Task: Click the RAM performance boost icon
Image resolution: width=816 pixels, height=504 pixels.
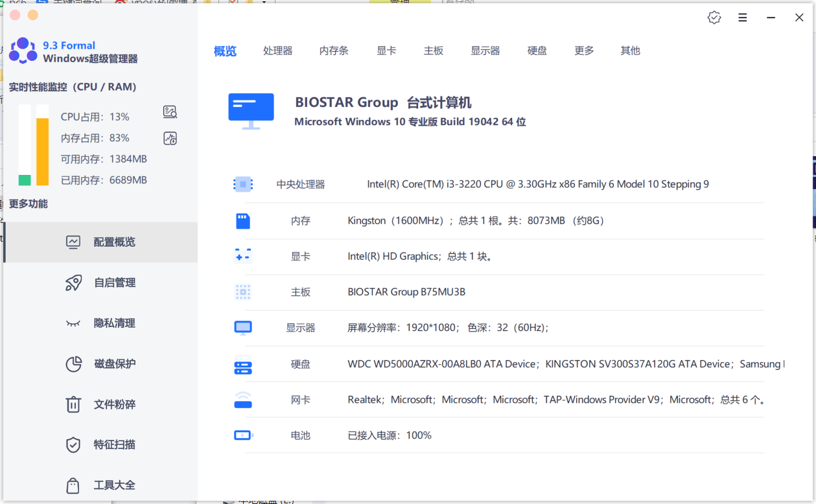Action: (x=170, y=138)
